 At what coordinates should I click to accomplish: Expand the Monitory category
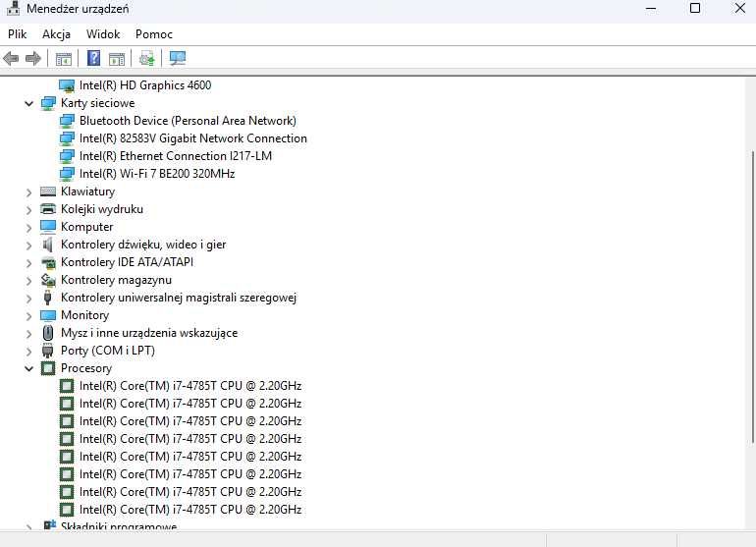pyautogui.click(x=28, y=316)
